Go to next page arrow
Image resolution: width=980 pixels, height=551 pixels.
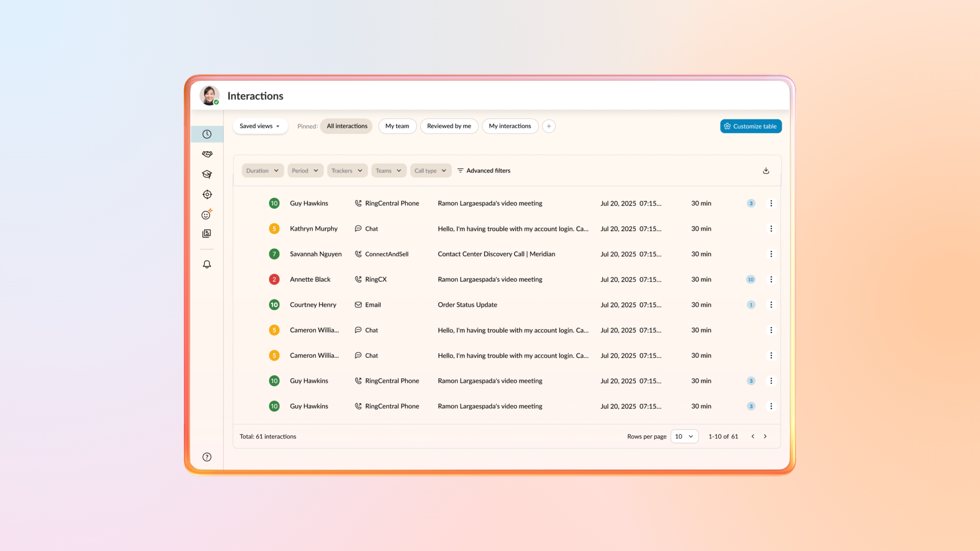pyautogui.click(x=765, y=436)
